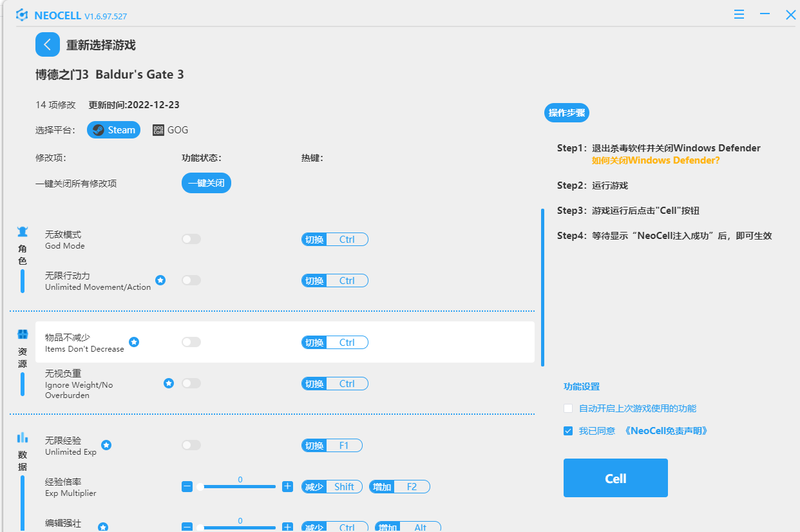The width and height of the screenshot is (800, 532).
Task: Click the Exp Multiplier slider
Action: click(237, 487)
